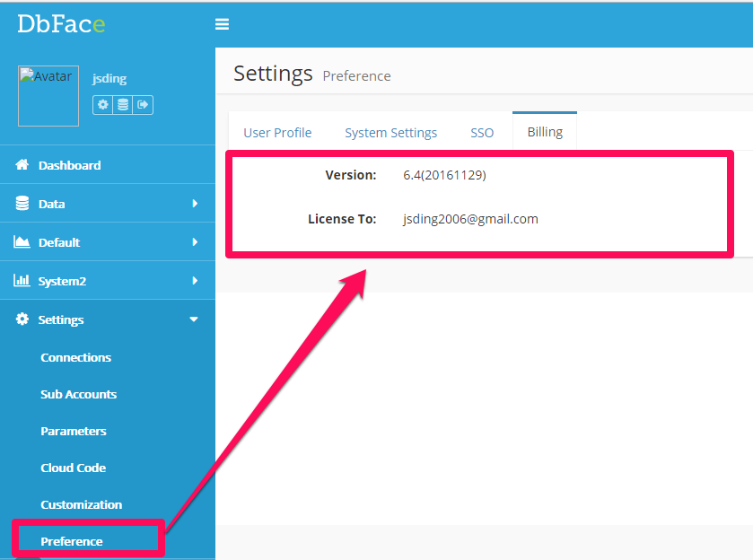The width and height of the screenshot is (753, 560).
Task: Click the License To: label
Action: pyautogui.click(x=343, y=219)
